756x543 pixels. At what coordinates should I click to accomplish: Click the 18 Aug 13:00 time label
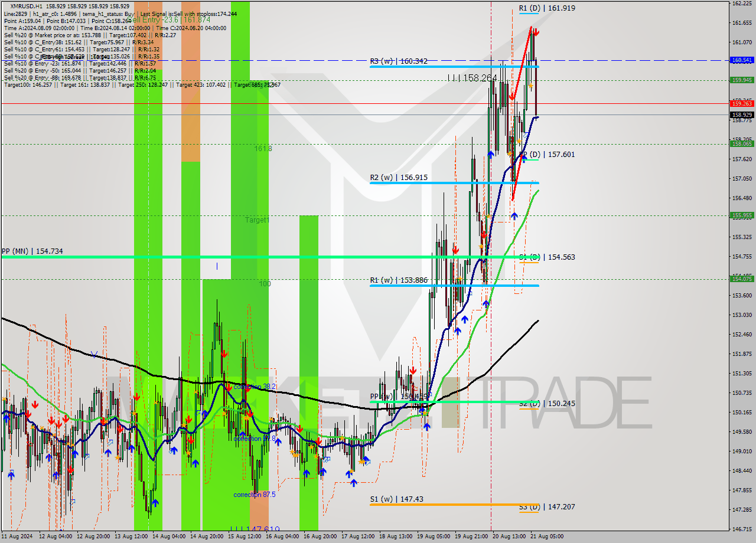point(396,537)
